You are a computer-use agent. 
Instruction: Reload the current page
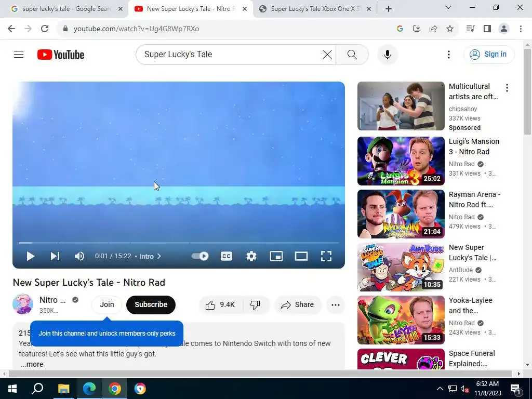45,29
